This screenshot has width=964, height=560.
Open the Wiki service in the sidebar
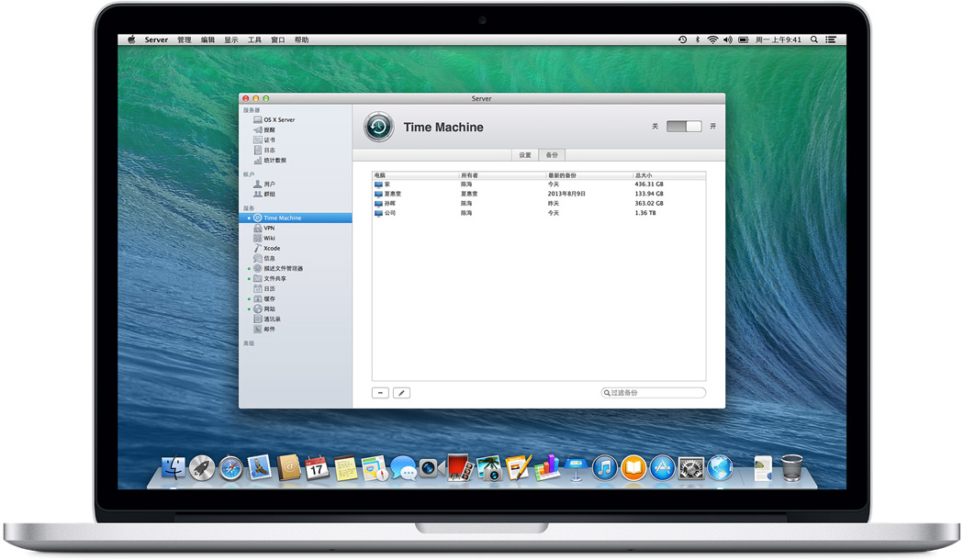click(x=264, y=238)
